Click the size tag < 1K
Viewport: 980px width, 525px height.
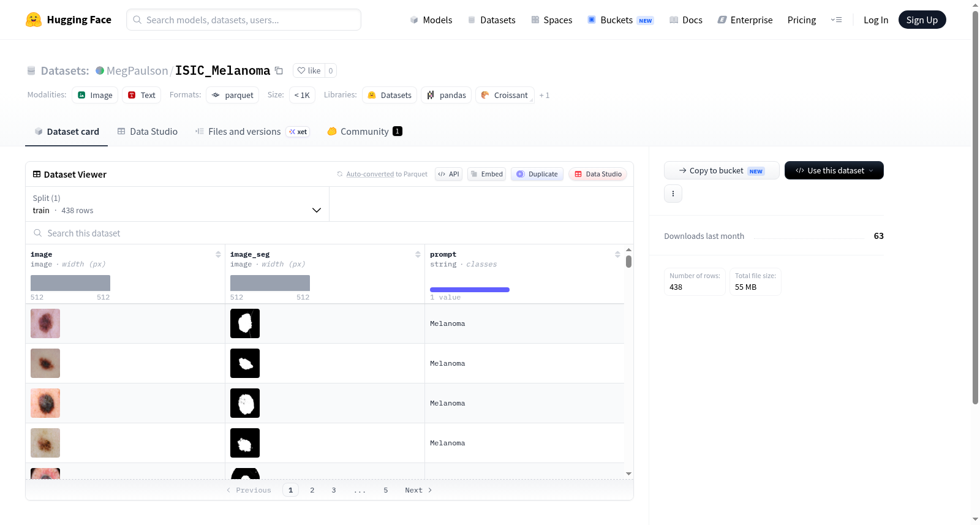point(302,95)
